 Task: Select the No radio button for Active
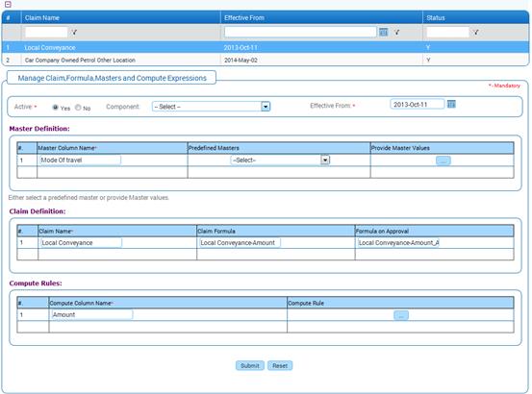(78, 108)
